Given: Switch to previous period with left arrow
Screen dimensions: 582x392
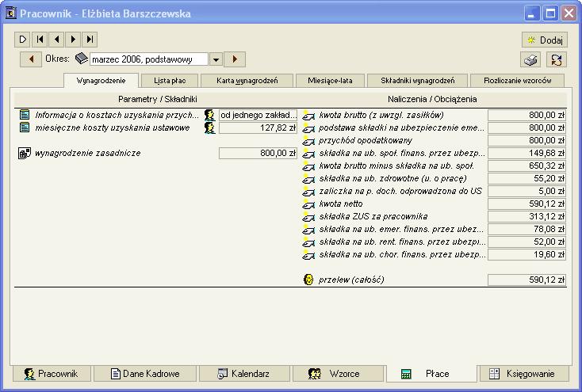Looking at the screenshot, I should tap(31, 59).
